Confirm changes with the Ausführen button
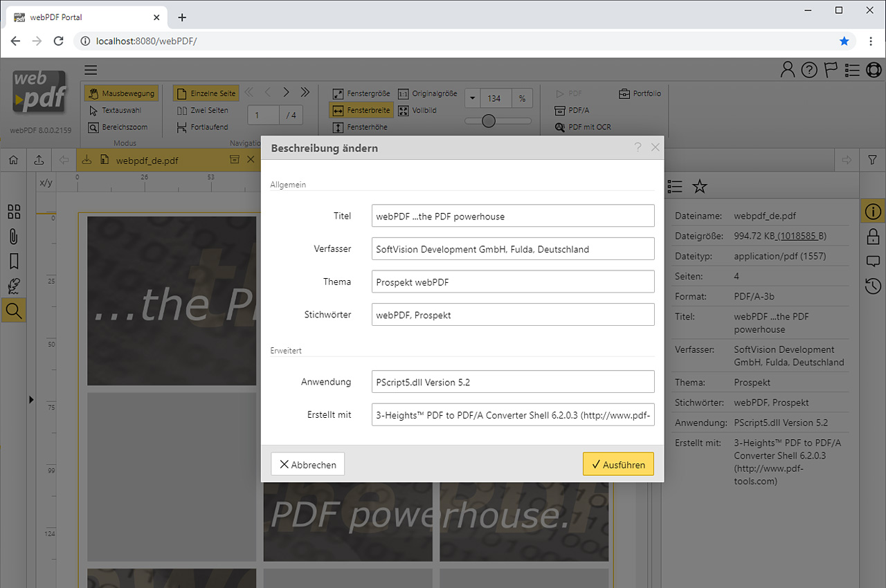The width and height of the screenshot is (886, 588). [618, 463]
